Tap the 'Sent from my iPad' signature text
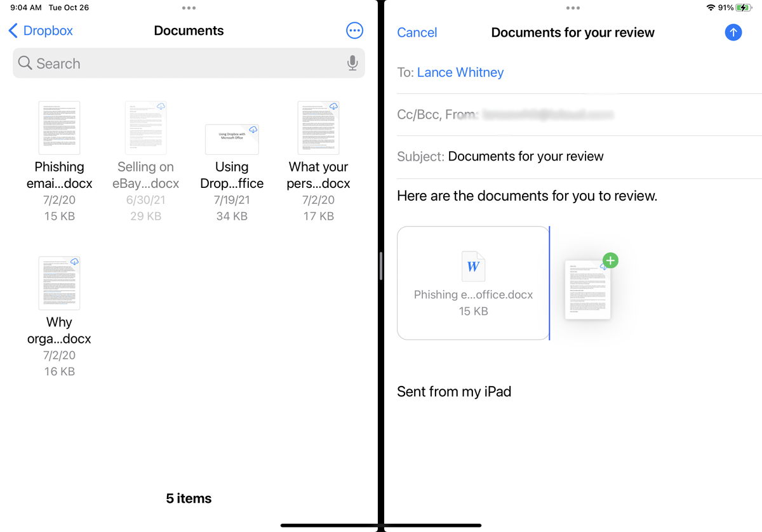 tap(454, 392)
